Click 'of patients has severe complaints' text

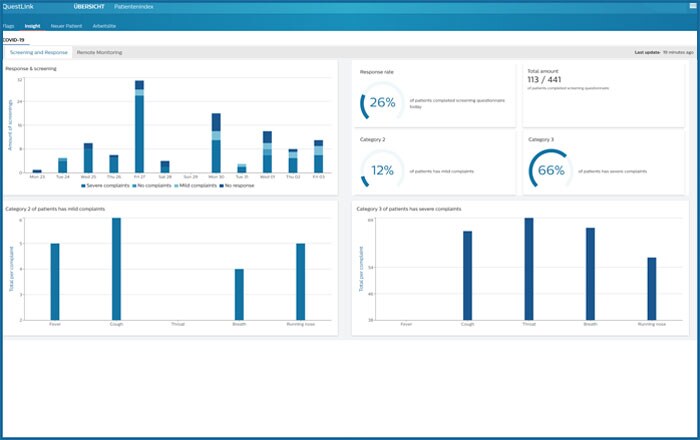612,171
